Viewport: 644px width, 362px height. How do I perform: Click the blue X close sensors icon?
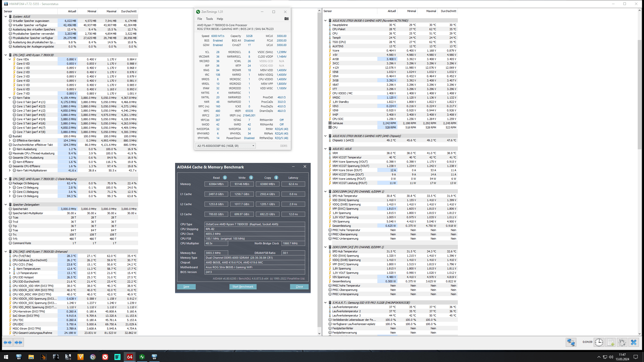pos(634,342)
